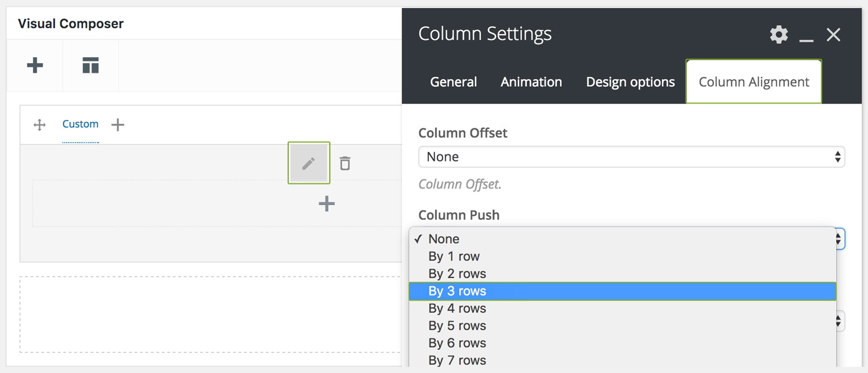Viewport: 868px width, 373px height.
Task: Close the Column Settings panel
Action: pyautogui.click(x=833, y=35)
